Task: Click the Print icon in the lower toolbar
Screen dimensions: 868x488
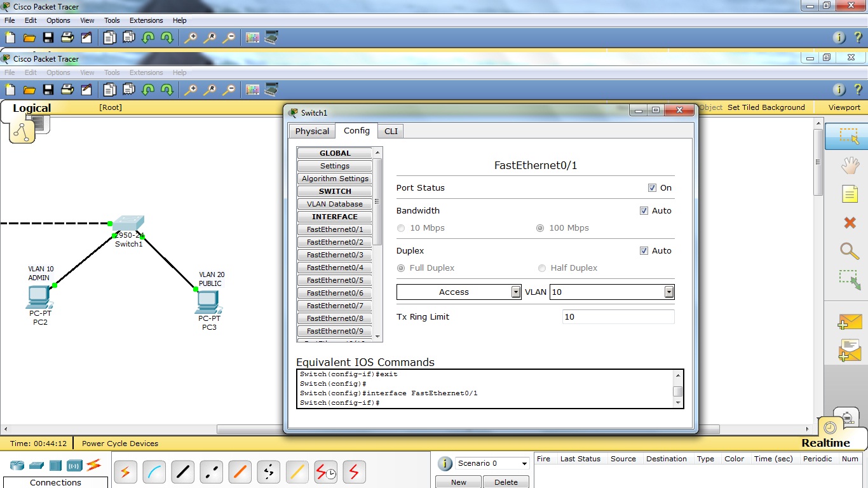Action: tap(67, 90)
